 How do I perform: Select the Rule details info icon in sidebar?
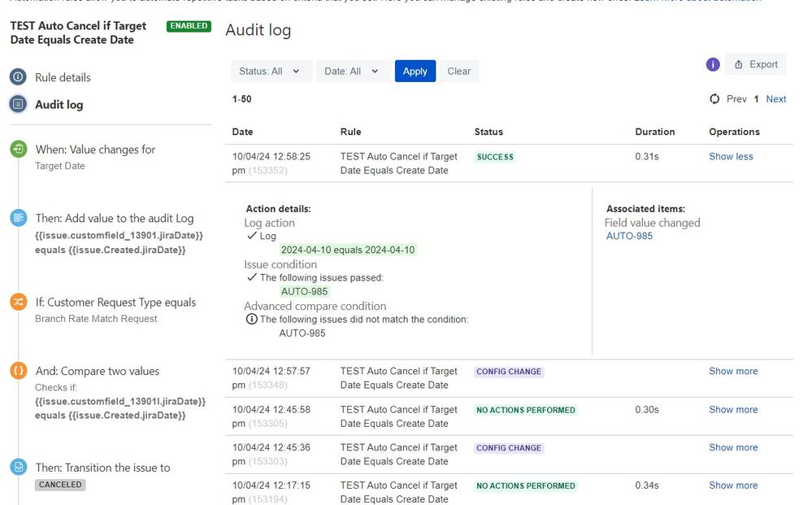click(x=17, y=77)
